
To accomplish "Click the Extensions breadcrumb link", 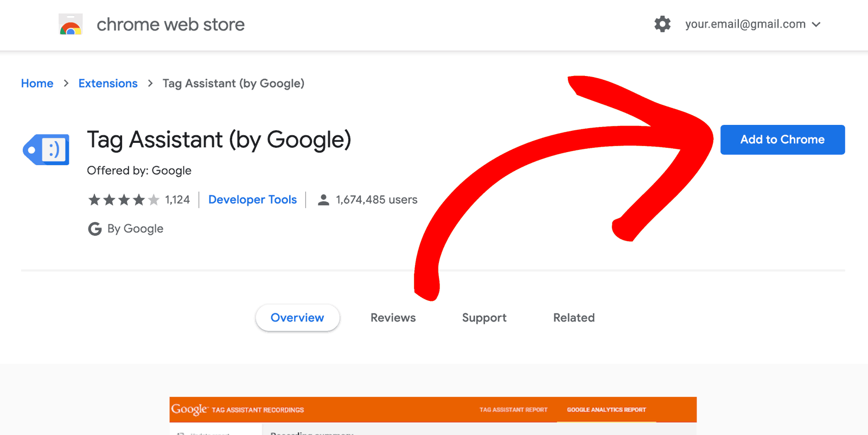I will click(108, 83).
